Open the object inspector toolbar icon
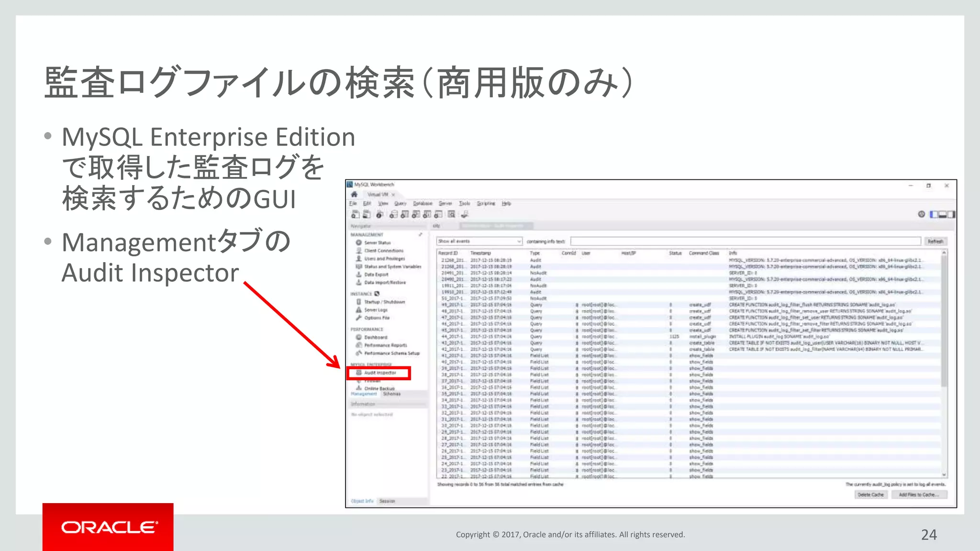980x551 pixels. (x=379, y=214)
